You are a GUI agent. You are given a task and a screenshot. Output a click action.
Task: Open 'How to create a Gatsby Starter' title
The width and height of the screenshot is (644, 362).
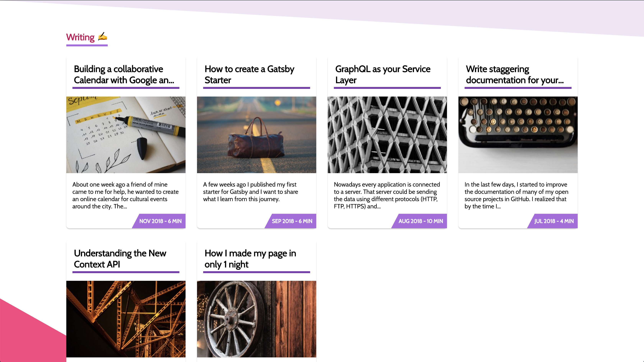pyautogui.click(x=249, y=75)
